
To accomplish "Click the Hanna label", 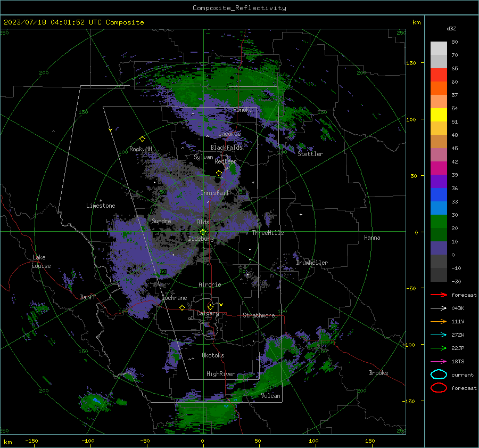I will 372,238.
